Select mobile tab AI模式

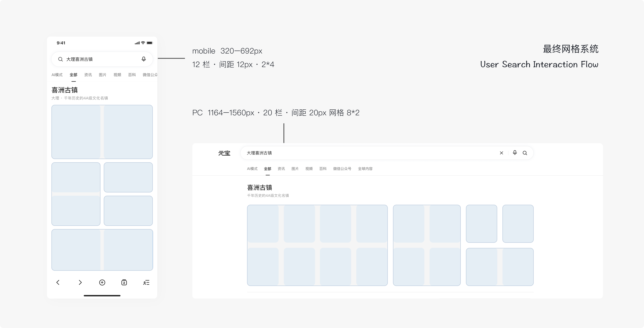click(x=57, y=75)
